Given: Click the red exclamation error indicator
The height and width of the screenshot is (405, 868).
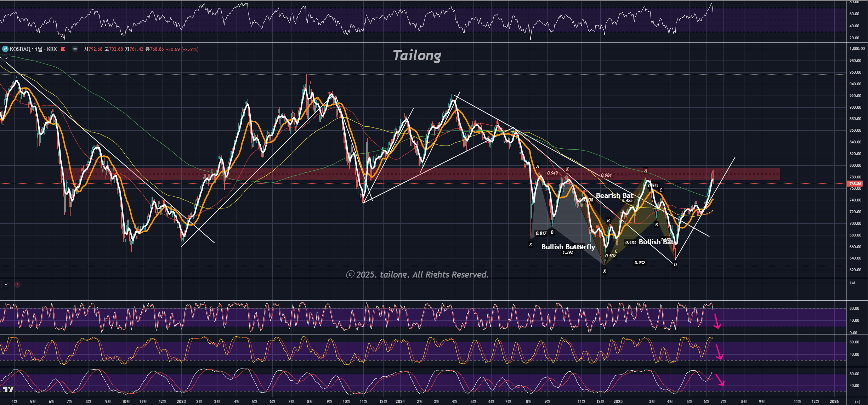Looking at the screenshot, I should tap(17, 285).
